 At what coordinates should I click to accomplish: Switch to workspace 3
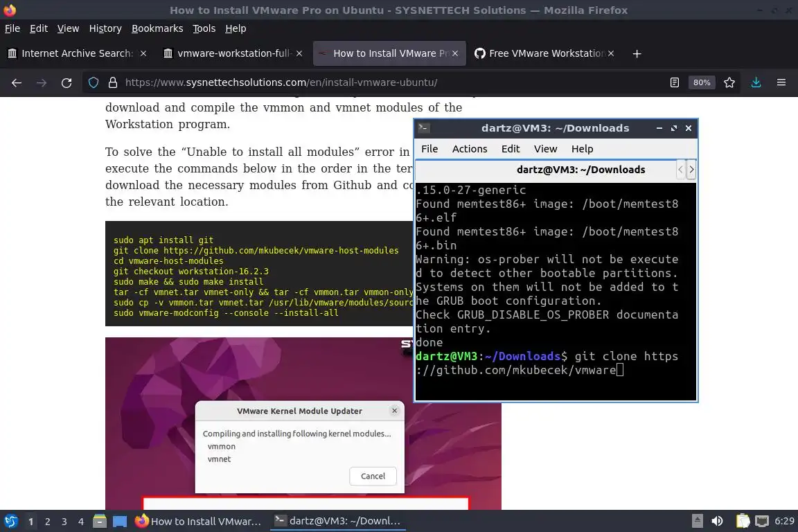tap(64, 522)
